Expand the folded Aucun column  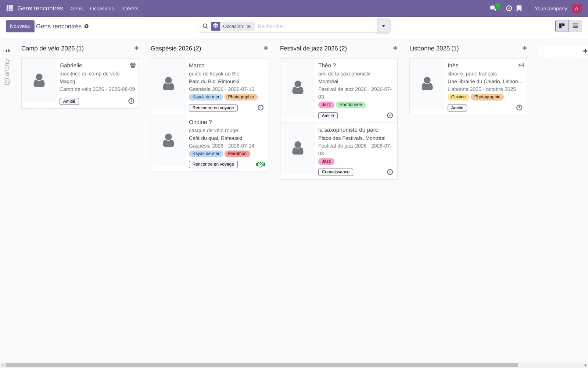7,51
